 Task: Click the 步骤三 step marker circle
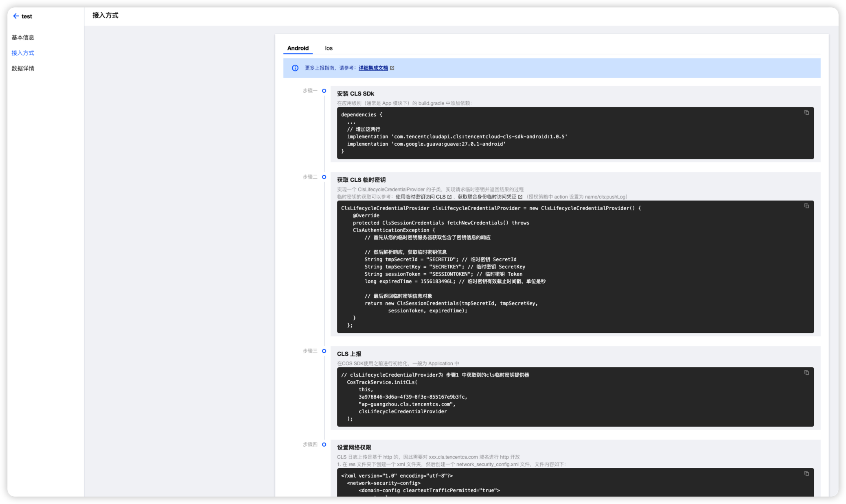(x=324, y=351)
